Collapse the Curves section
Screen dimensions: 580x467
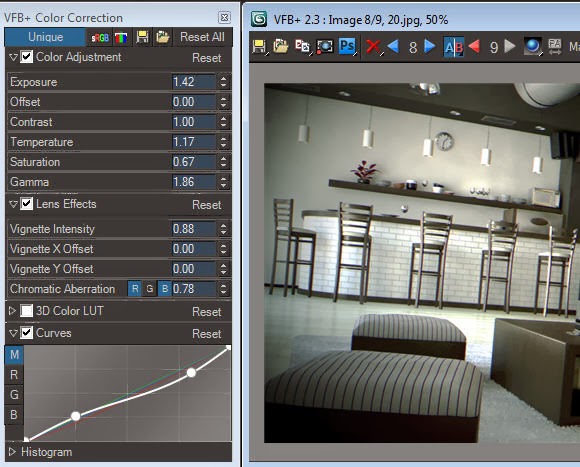click(x=13, y=333)
